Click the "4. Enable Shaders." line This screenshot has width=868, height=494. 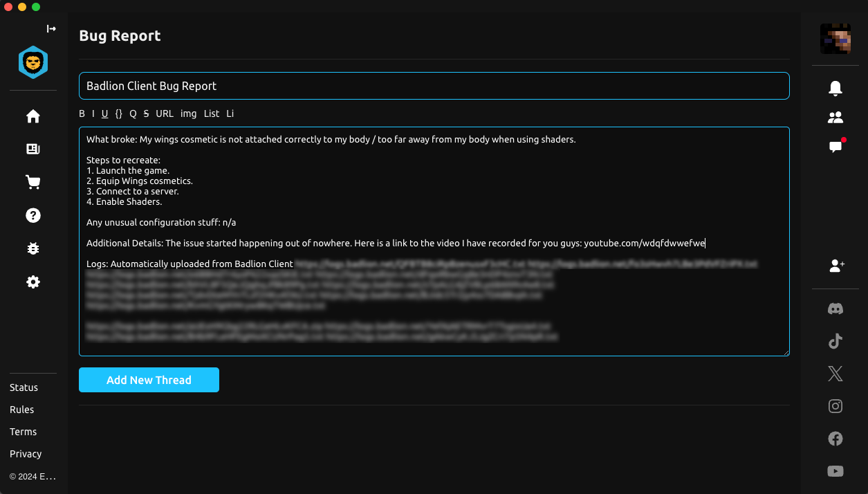[124, 202]
